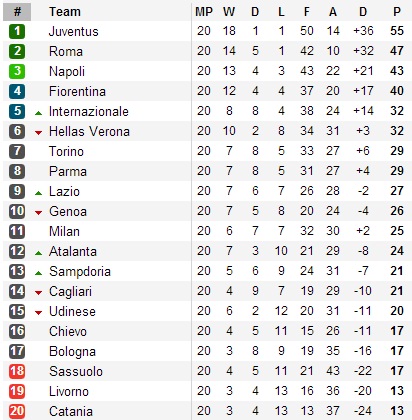412x420 pixels.
Task: Click the light green position 3 badge
Action: point(17,71)
